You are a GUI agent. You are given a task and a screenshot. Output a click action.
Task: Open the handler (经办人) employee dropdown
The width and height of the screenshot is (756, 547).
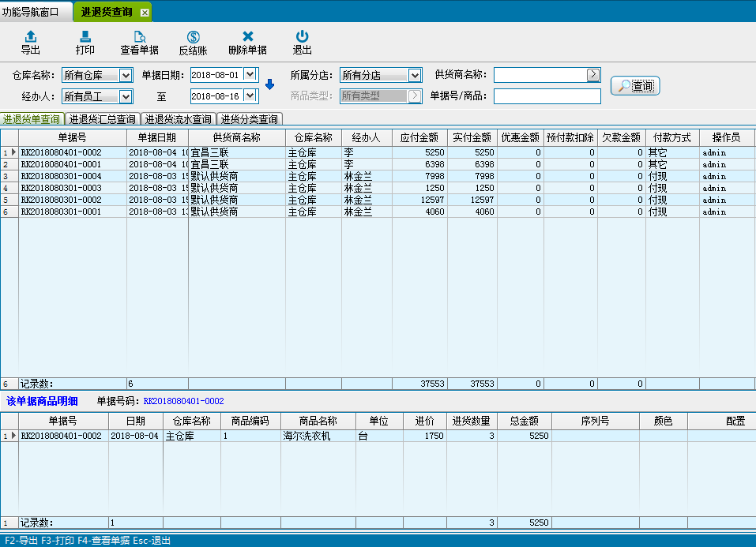click(125, 96)
